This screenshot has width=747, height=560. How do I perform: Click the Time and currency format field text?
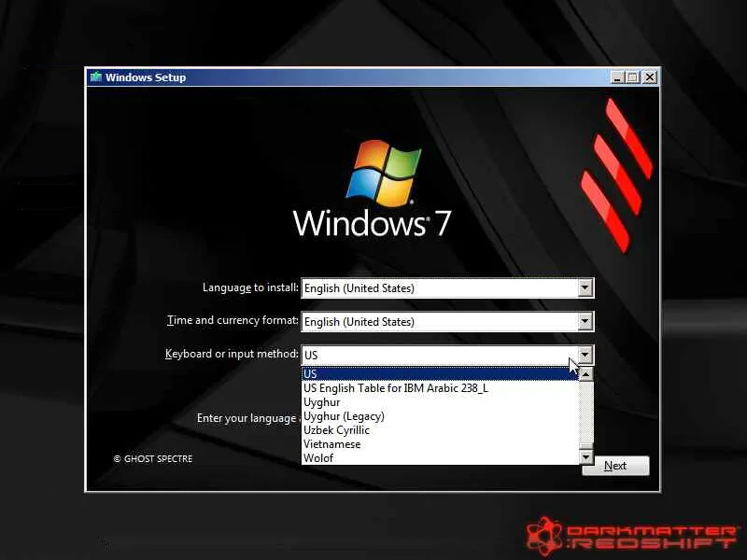coord(359,322)
